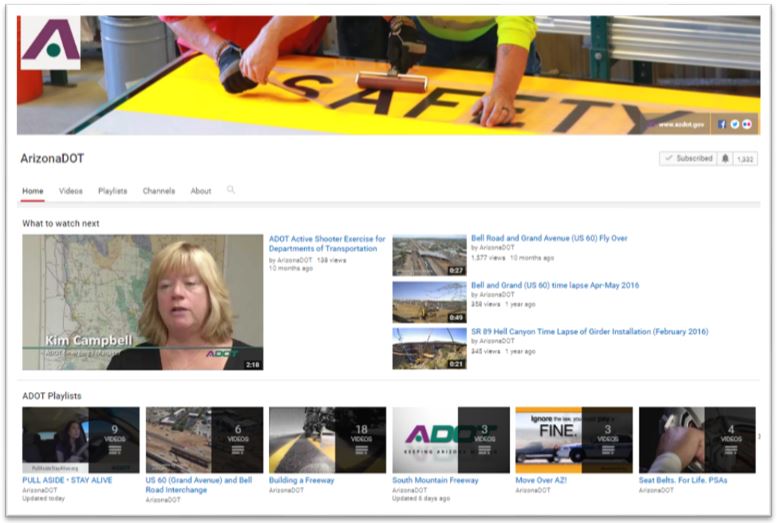The image size is (777, 523).
Task: Click the South Mountain Freeway playlist title
Action: 435,480
